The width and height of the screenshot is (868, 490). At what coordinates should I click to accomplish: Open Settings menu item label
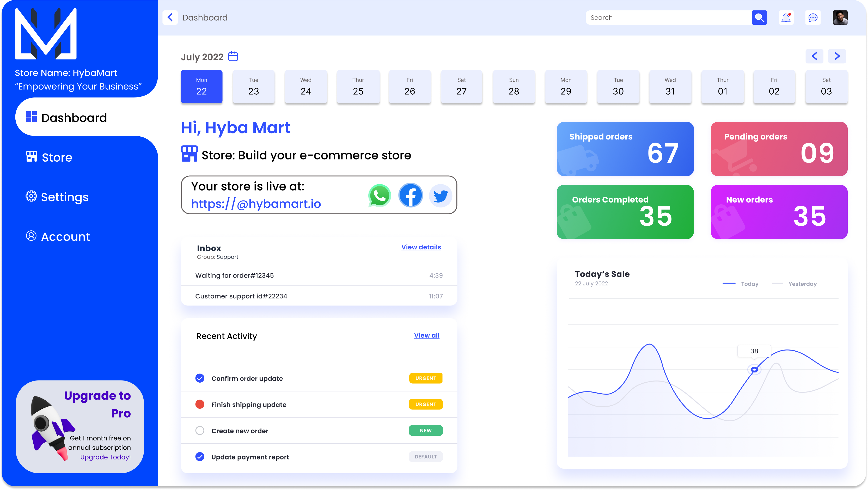coord(65,197)
